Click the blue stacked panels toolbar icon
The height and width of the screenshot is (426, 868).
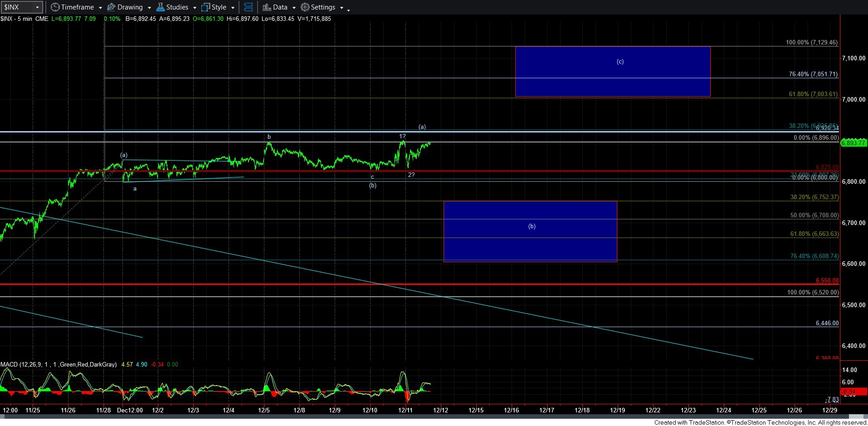[248, 7]
